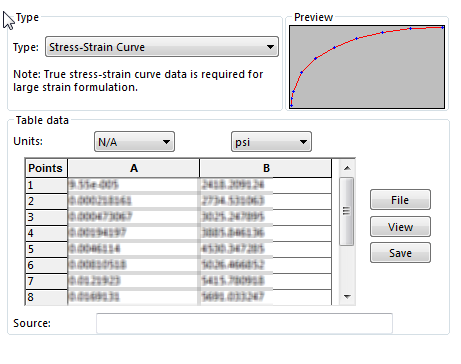Select row 3 in Points column
Screen dimensions: 461x364
coord(46,217)
